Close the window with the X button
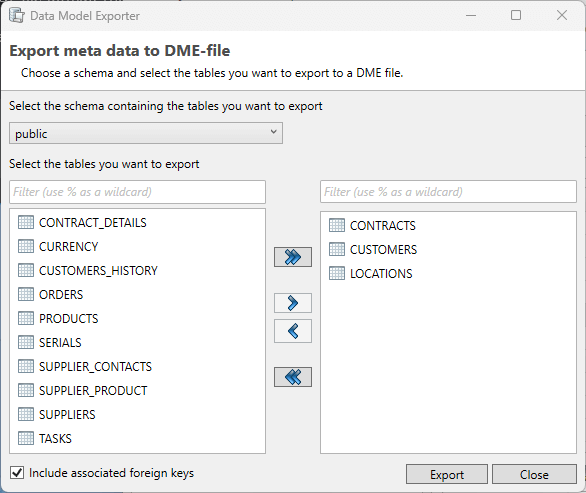This screenshot has height=493, width=586. pos(562,15)
